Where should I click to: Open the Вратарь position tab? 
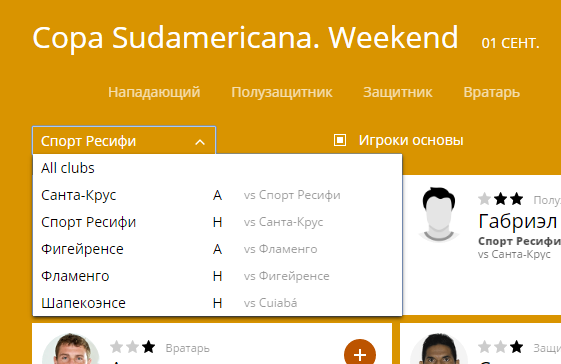pos(491,92)
